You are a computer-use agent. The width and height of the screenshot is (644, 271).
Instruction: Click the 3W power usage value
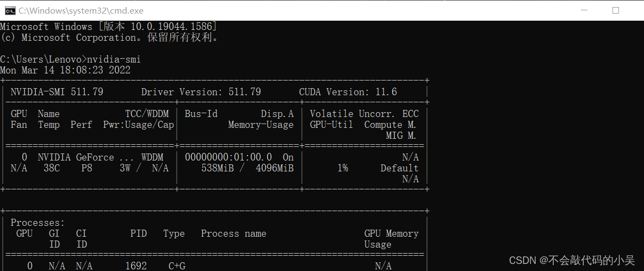(x=125, y=168)
